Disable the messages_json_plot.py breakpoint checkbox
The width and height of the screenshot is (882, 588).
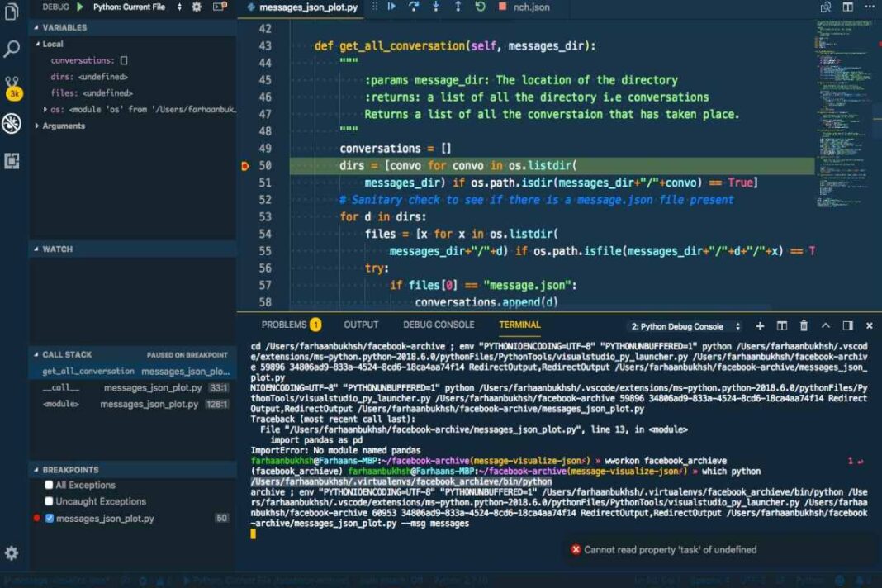50,519
